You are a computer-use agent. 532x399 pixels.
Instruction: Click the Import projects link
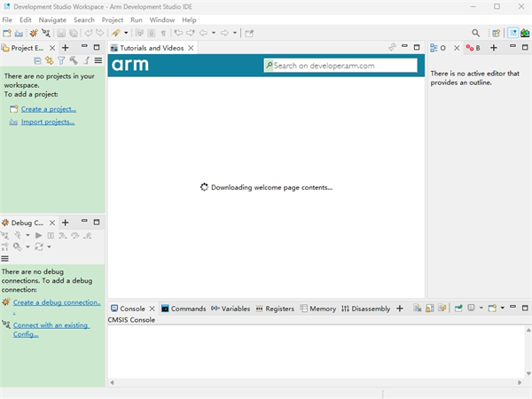[x=48, y=121]
